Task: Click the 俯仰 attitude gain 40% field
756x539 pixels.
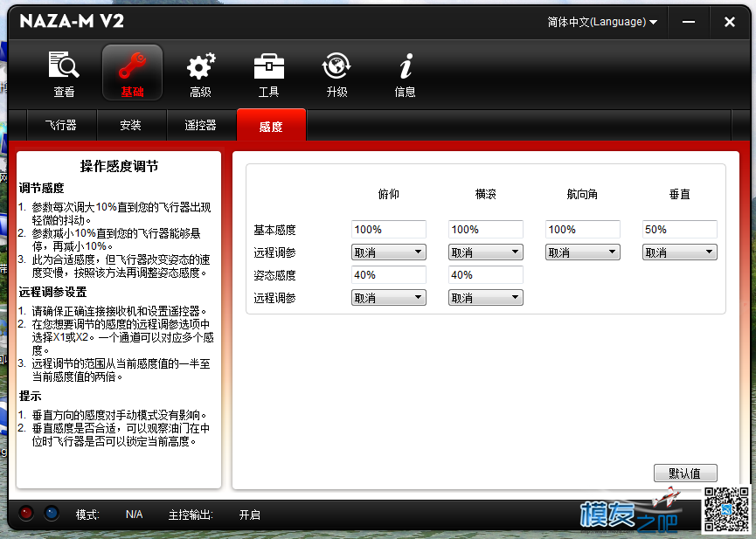Action: pyautogui.click(x=389, y=275)
